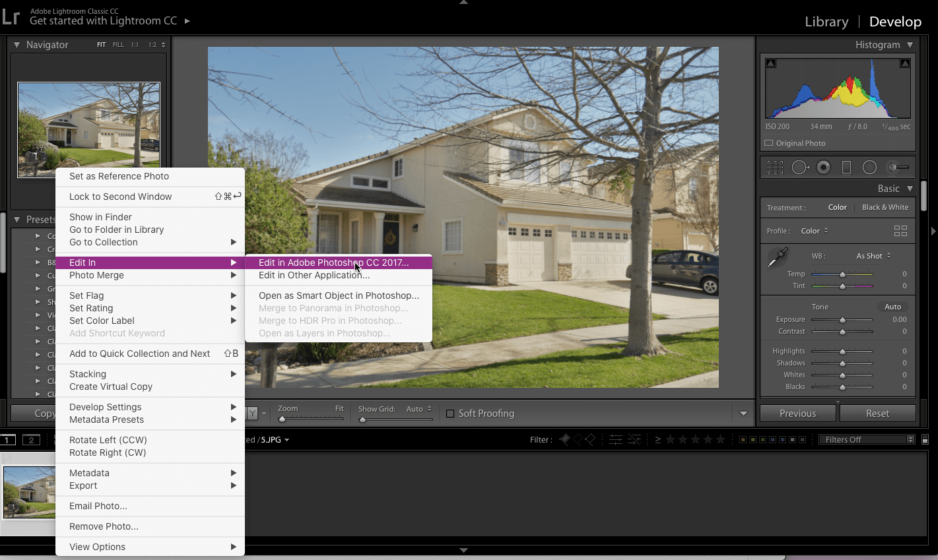Click the Previous button
The height and width of the screenshot is (560, 938).
click(x=797, y=413)
